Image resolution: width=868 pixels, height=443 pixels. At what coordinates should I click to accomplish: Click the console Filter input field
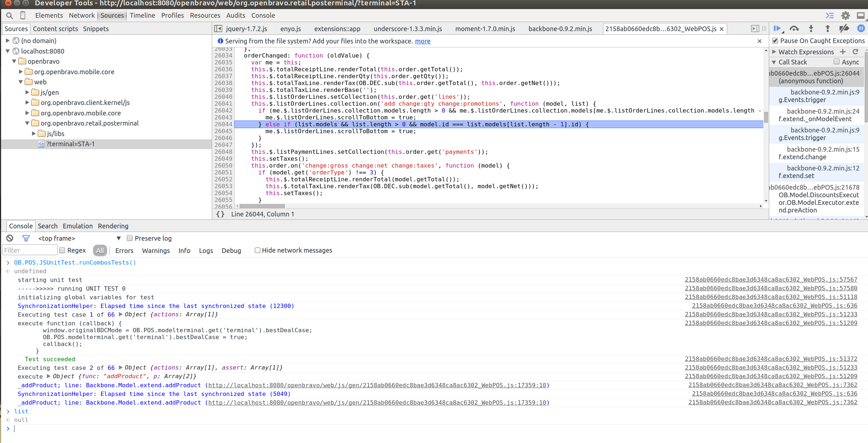point(30,250)
